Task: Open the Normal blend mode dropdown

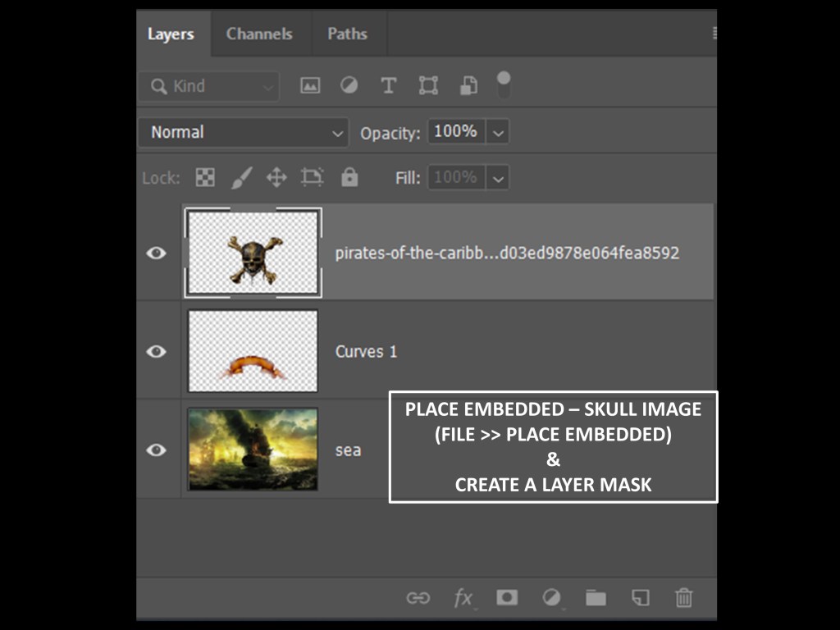Action: coord(243,132)
